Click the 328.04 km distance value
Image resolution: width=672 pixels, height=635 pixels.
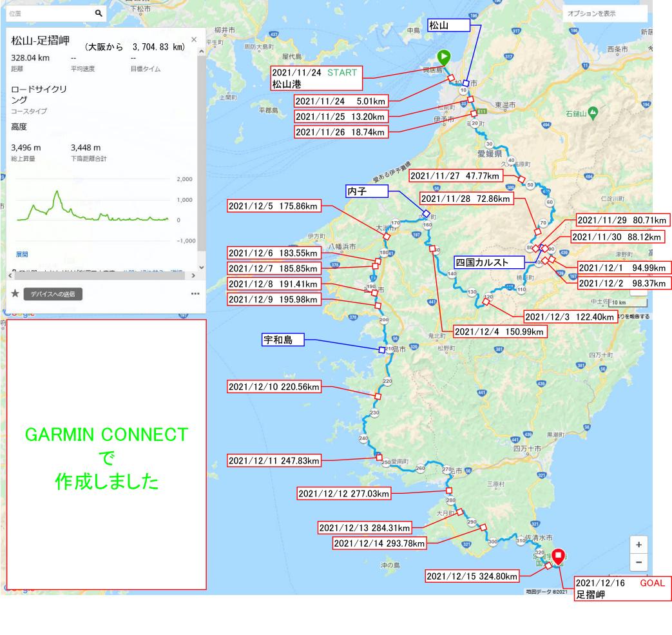[x=30, y=58]
